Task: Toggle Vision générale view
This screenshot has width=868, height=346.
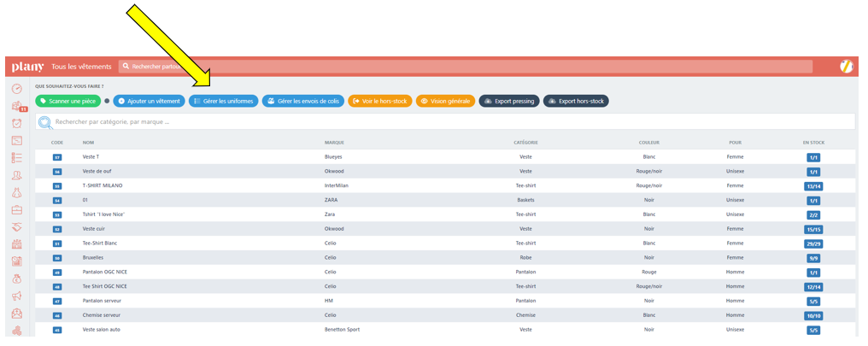Action: tap(445, 101)
